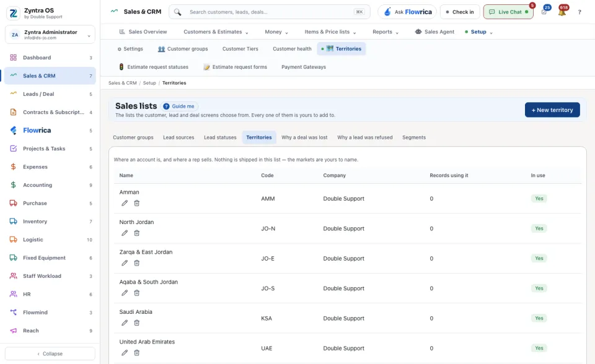Open Purchase in the sidebar
Viewport: 595px width, 364px height.
point(50,203)
